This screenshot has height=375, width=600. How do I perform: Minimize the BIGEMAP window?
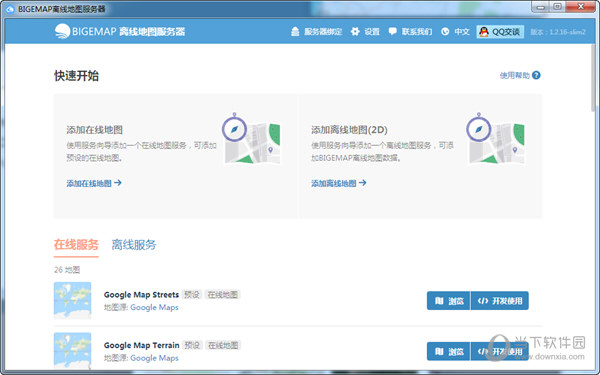point(540,7)
